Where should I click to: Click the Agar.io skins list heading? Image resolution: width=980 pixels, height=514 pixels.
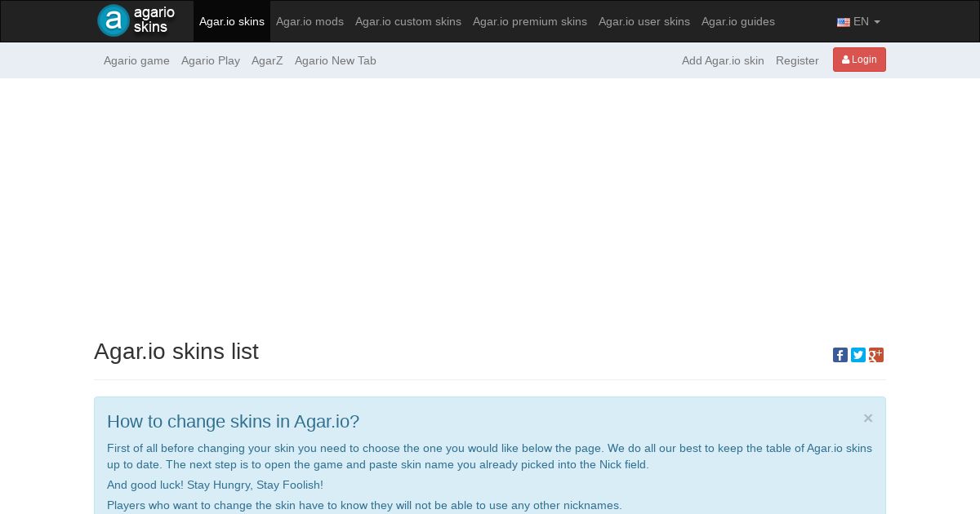click(x=176, y=352)
